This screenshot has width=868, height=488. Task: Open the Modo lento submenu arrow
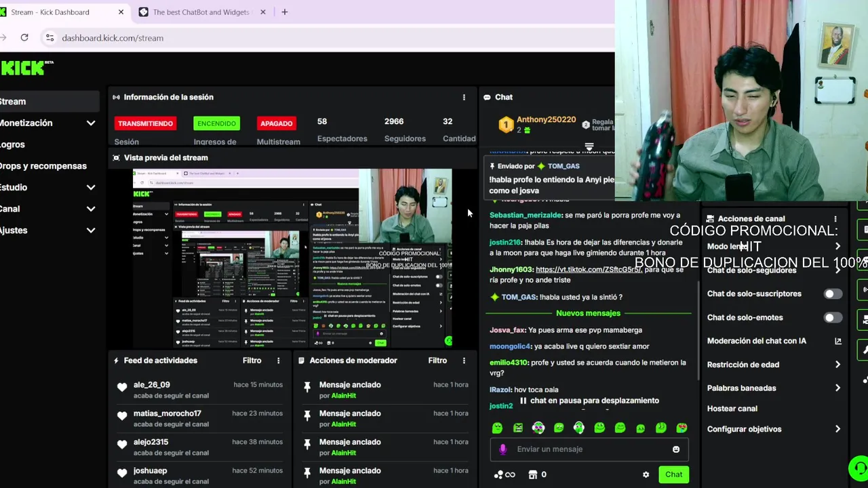pos(837,247)
